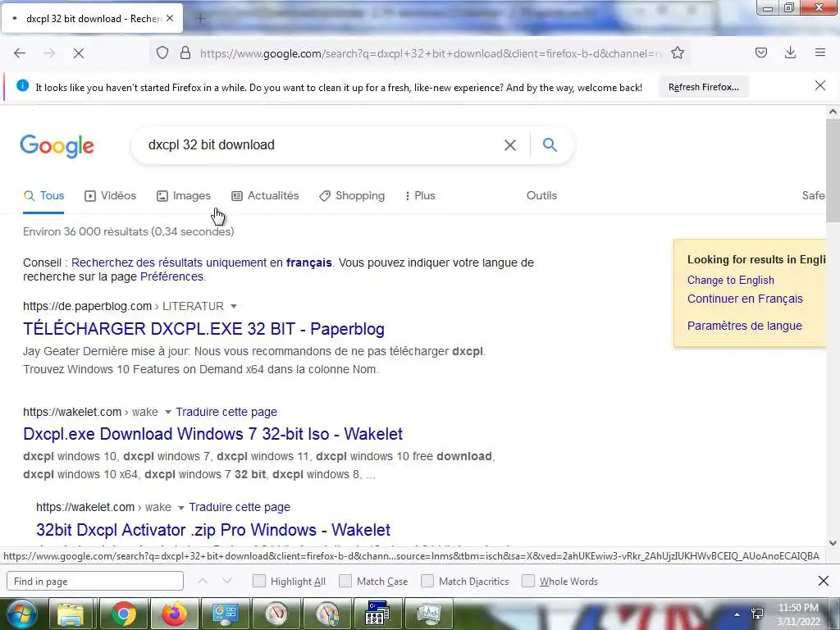The width and height of the screenshot is (840, 630).
Task: Click the Google logo
Action: (57, 146)
